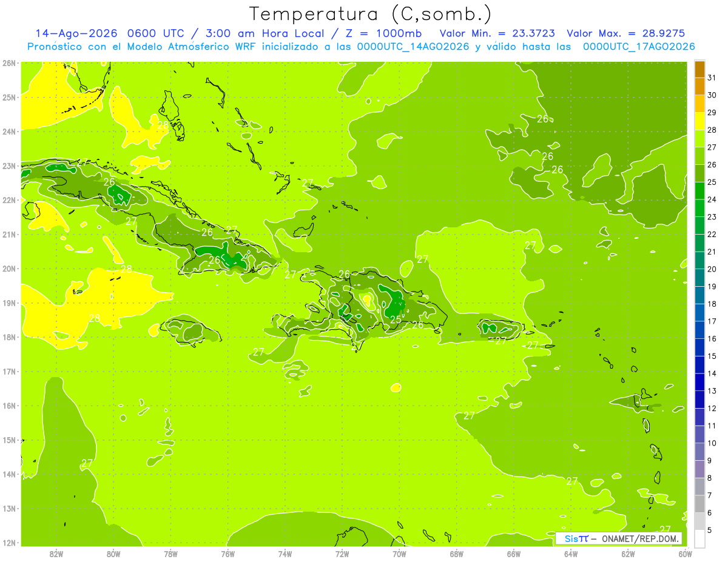The image size is (728, 562).
Task: Click the colorbar label '31'
Action: pyautogui.click(x=712, y=78)
